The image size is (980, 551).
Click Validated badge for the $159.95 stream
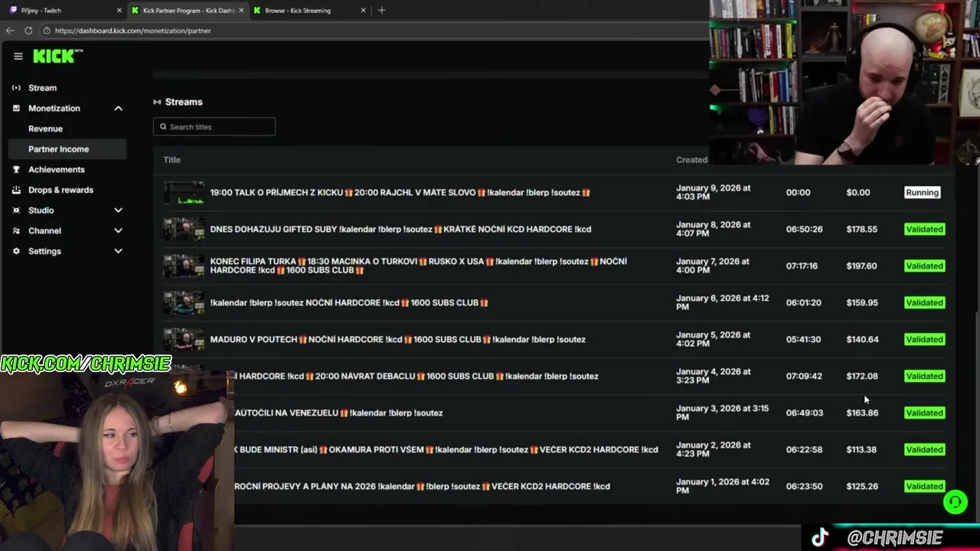point(924,303)
